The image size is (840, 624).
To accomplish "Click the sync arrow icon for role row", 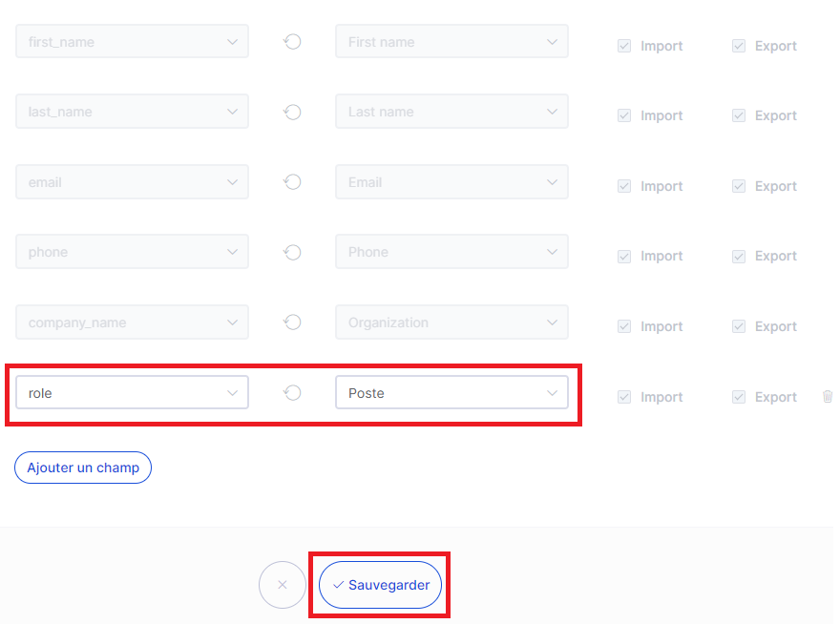I will pyautogui.click(x=292, y=392).
